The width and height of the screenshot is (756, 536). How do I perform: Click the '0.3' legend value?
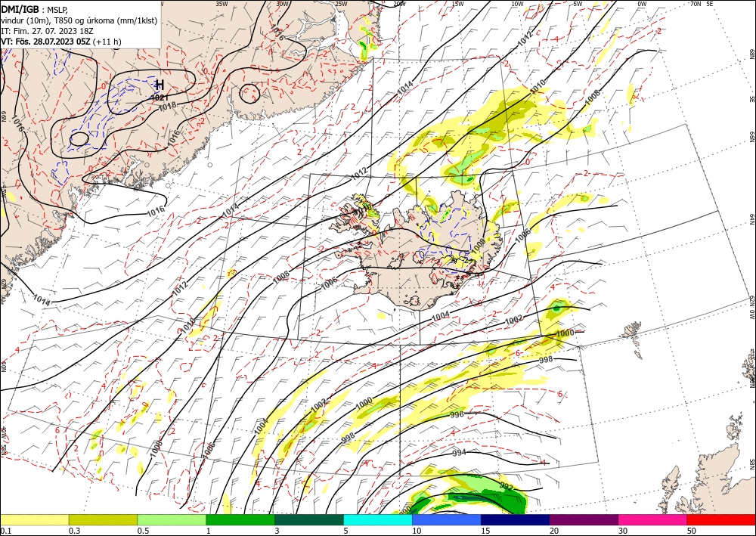coord(74,531)
